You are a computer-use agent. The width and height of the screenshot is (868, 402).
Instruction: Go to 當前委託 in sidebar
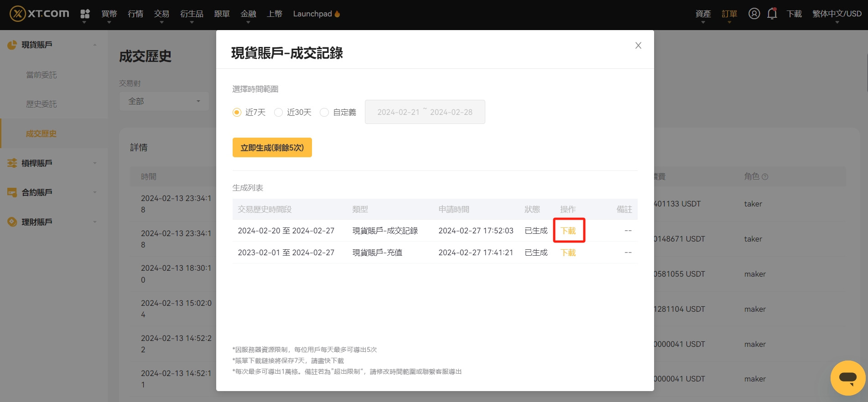[x=42, y=75]
